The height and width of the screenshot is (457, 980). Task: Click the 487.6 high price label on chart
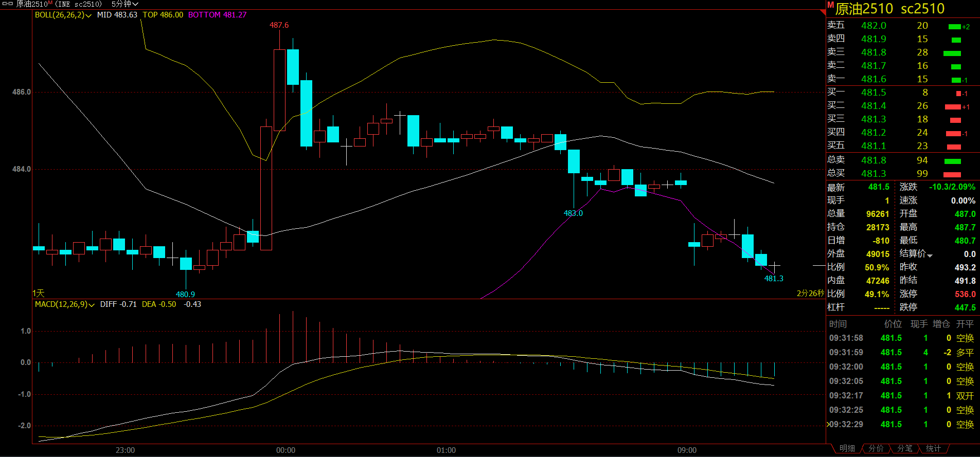click(279, 25)
